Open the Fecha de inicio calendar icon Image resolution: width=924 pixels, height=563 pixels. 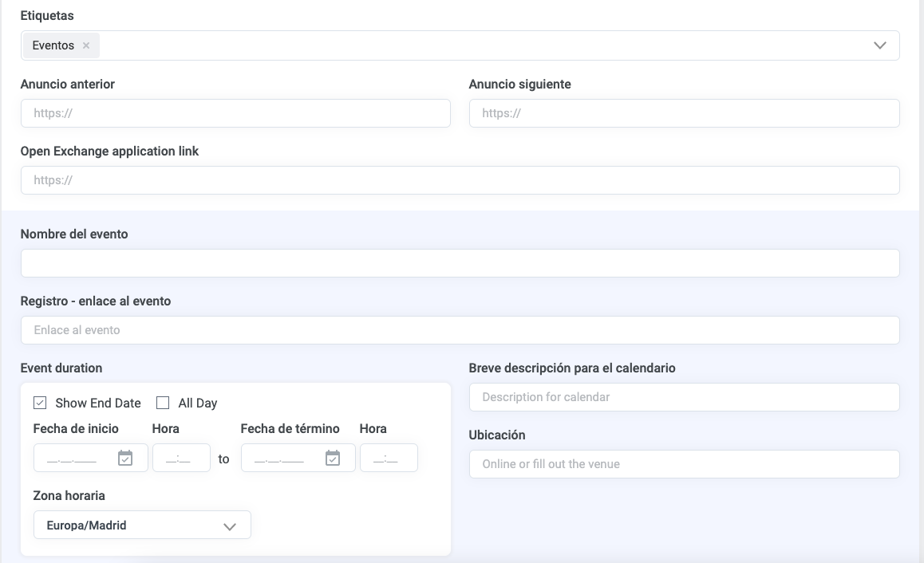[x=125, y=458]
